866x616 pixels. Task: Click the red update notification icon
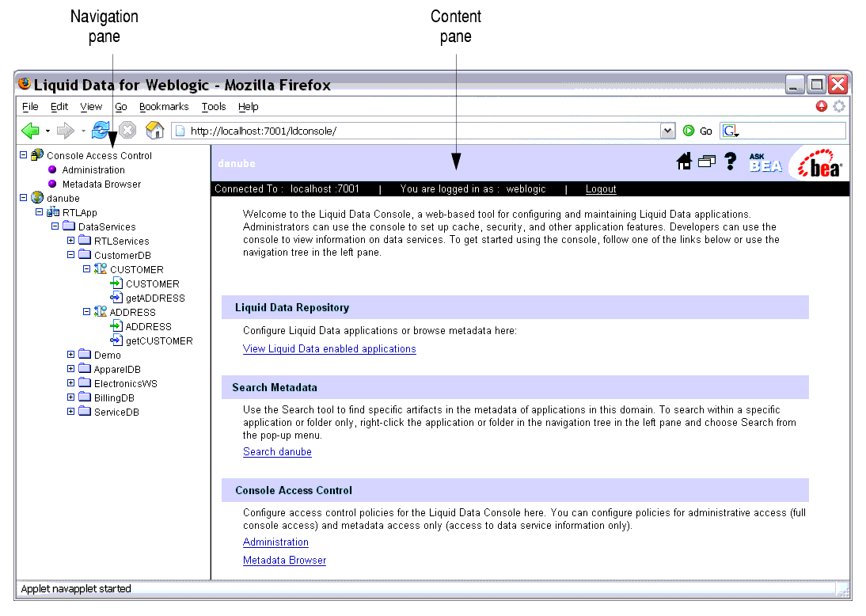pyautogui.click(x=821, y=106)
